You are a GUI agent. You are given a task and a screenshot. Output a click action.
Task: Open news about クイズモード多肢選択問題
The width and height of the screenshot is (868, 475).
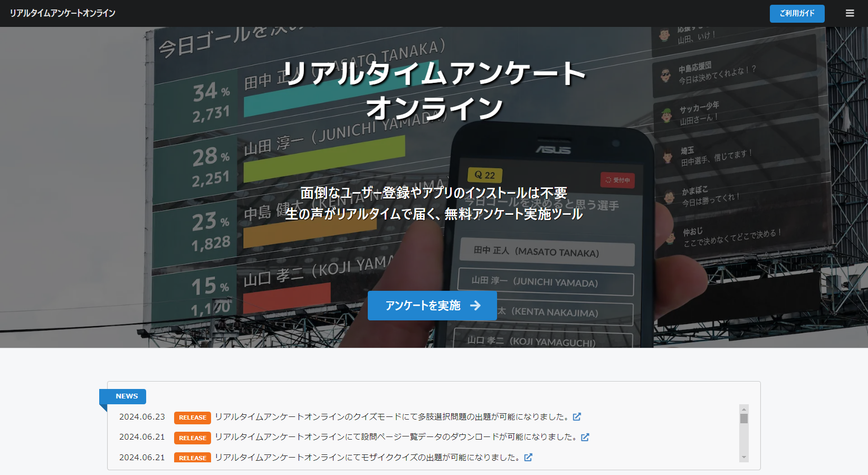pos(392,417)
